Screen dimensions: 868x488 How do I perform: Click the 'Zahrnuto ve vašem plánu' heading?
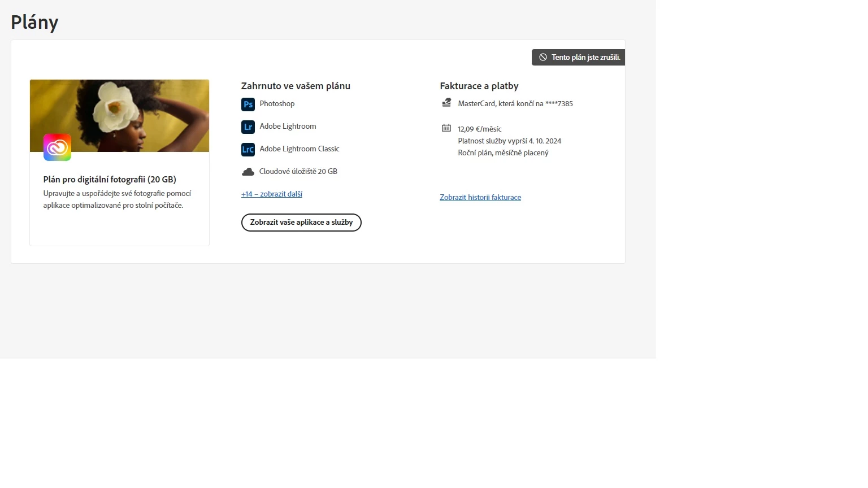[296, 86]
